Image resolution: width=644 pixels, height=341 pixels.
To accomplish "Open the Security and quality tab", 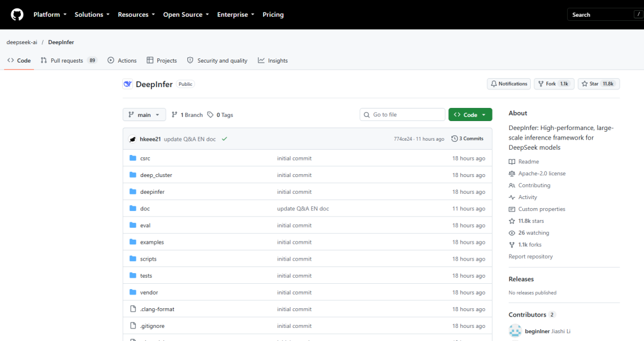I will [217, 60].
